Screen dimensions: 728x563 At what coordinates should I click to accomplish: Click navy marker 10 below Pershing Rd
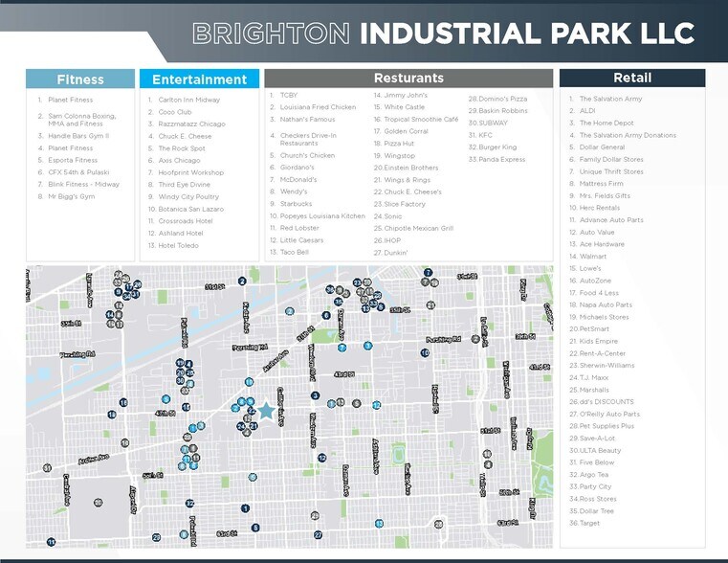(425, 353)
